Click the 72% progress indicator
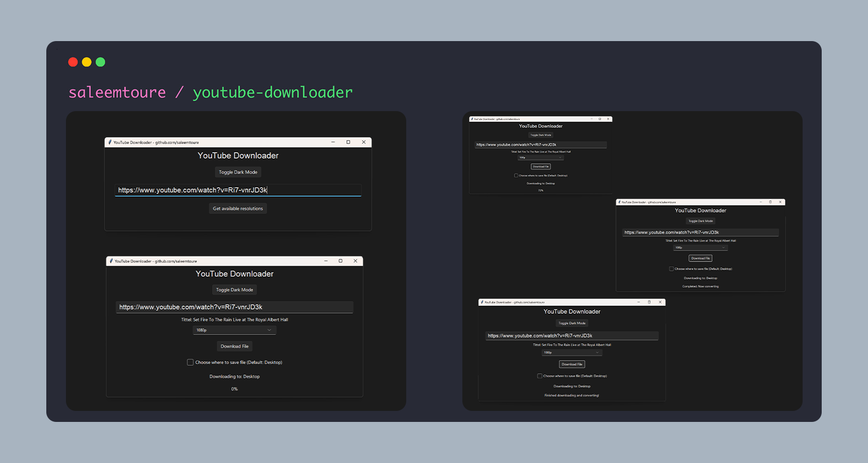Image resolution: width=868 pixels, height=463 pixels. point(540,190)
